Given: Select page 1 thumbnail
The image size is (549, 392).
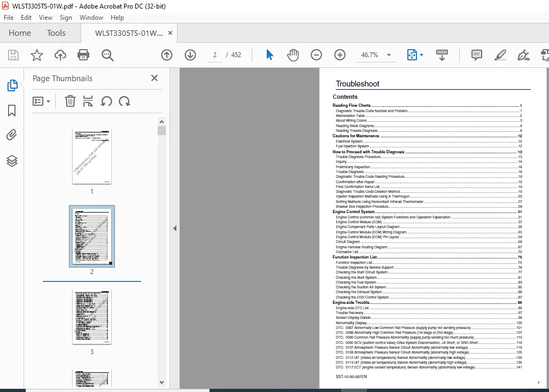Looking at the screenshot, I should [92, 156].
